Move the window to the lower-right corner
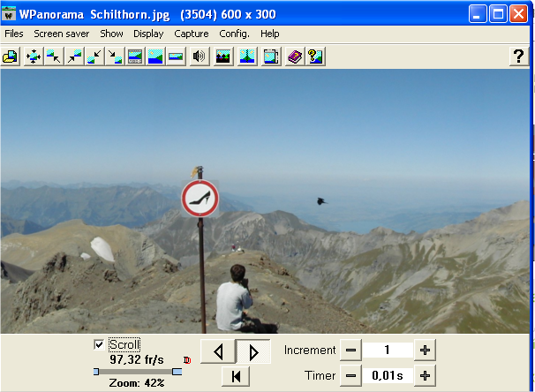 [115, 57]
